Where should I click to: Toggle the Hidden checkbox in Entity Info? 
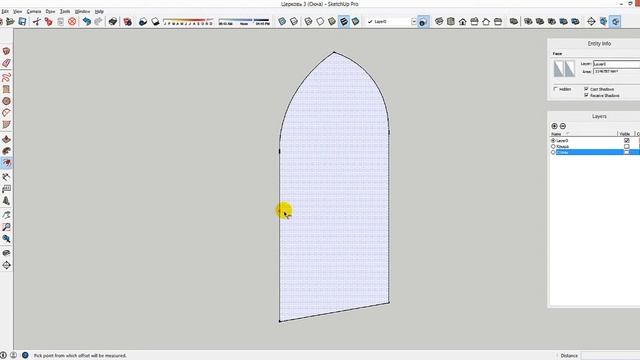click(x=556, y=89)
